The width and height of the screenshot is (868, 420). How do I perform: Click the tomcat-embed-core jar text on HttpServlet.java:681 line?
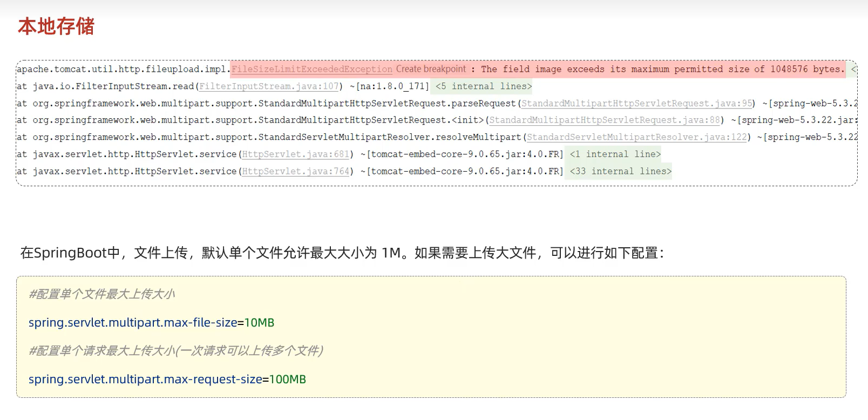pyautogui.click(x=462, y=154)
